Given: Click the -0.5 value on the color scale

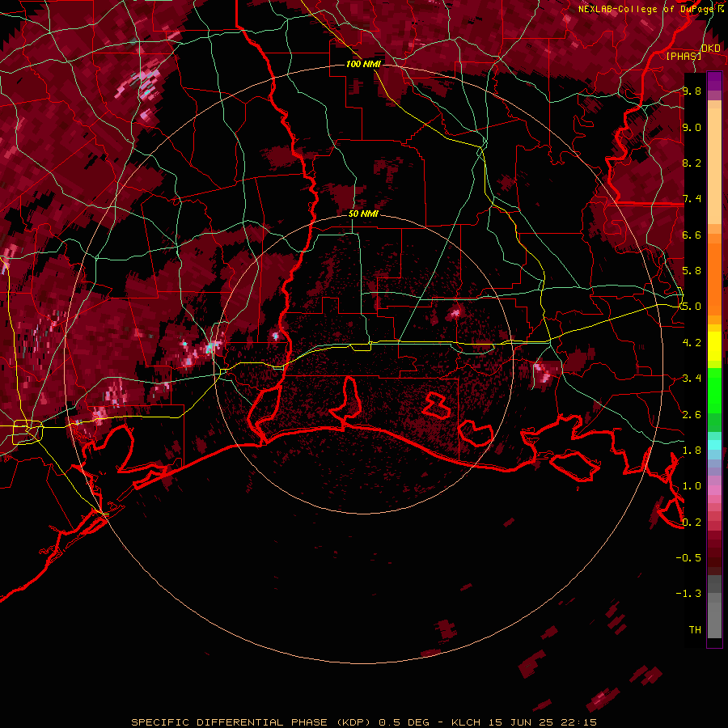Looking at the screenshot, I should pyautogui.click(x=688, y=558).
